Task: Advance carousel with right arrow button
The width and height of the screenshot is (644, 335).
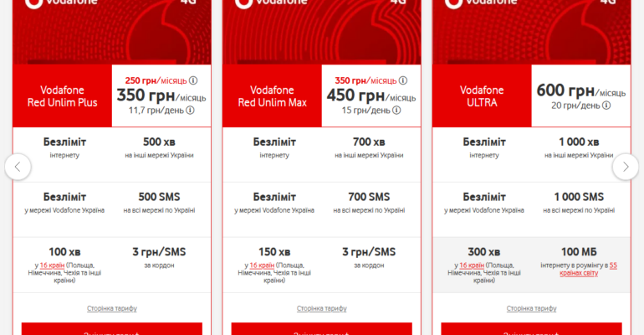Action: pos(625,167)
